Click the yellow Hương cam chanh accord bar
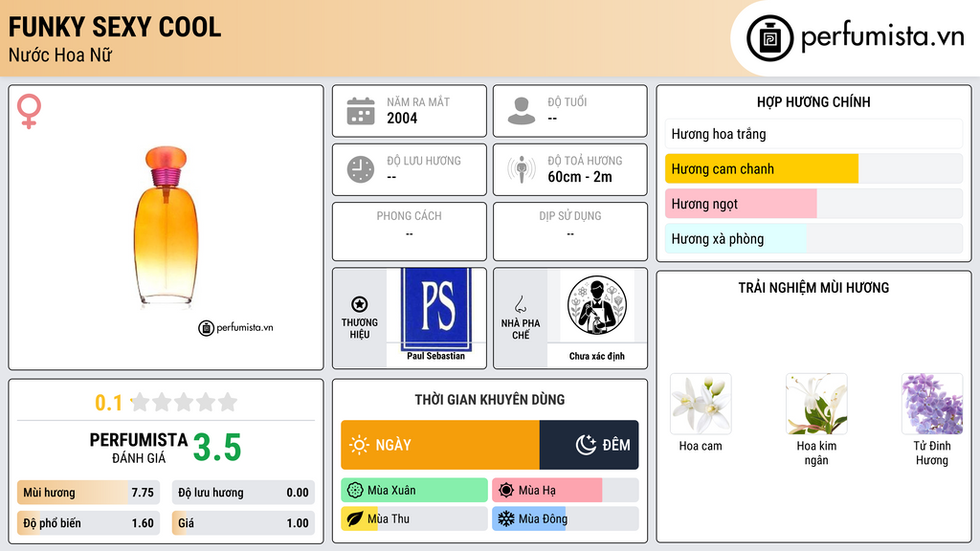The width and height of the screenshot is (980, 551). click(813, 168)
